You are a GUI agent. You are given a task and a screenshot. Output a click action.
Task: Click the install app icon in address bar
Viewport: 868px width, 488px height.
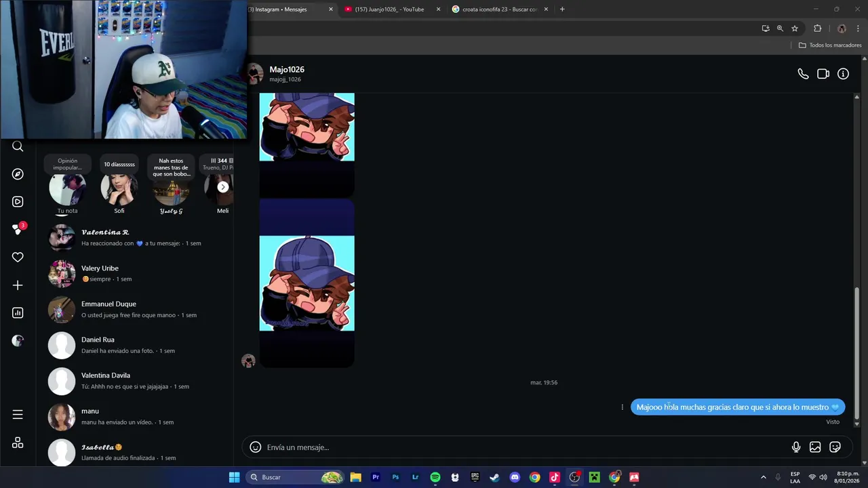coord(766,28)
